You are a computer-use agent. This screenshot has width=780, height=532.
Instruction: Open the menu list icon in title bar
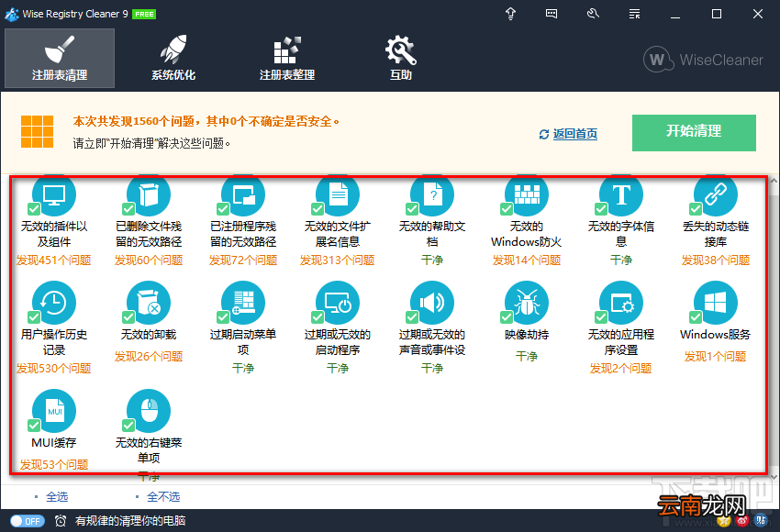(x=634, y=14)
